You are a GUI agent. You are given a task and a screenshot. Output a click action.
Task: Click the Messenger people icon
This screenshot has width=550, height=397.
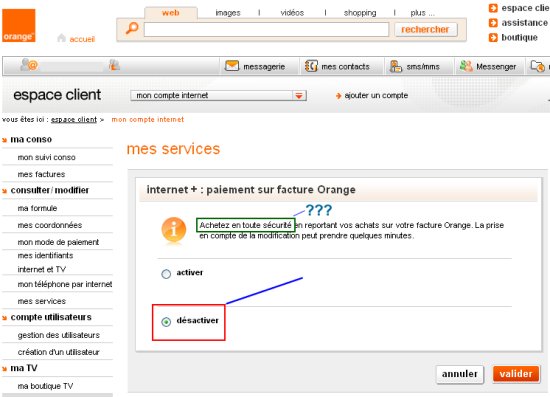(x=466, y=66)
